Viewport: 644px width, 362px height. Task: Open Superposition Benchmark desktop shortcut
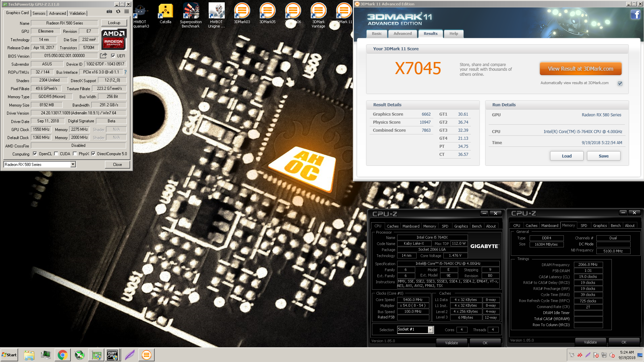pyautogui.click(x=191, y=16)
